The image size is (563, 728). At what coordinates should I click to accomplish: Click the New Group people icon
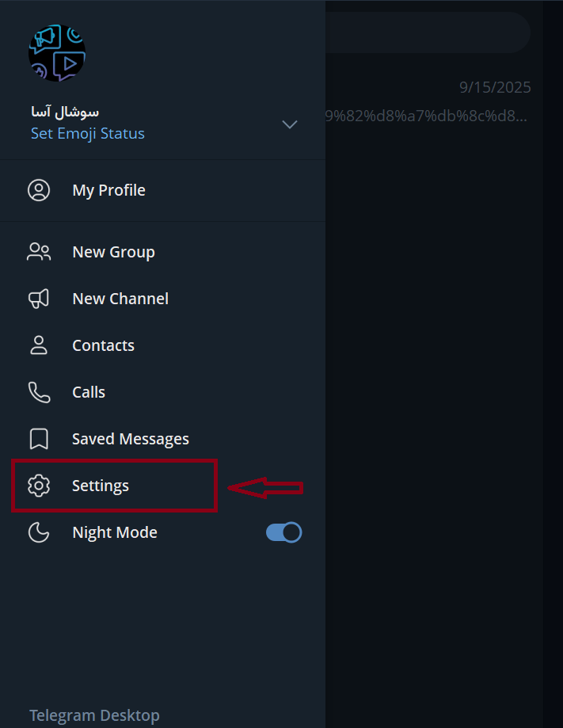39,252
